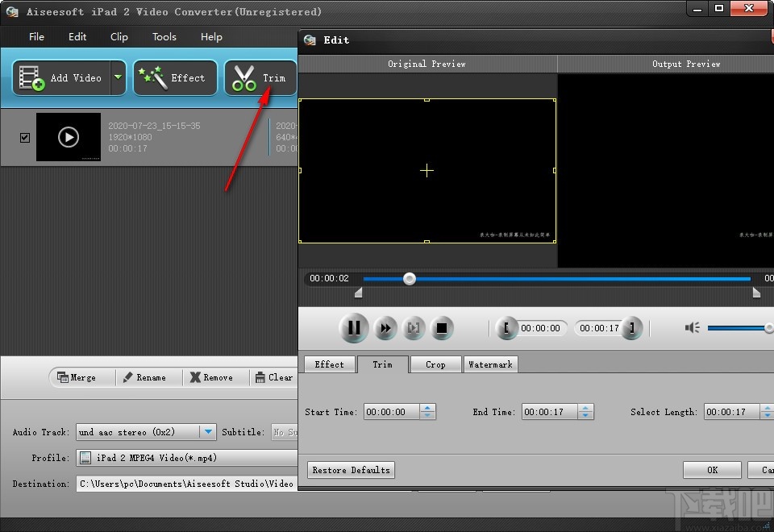Select the right trim end marker

tap(756, 293)
